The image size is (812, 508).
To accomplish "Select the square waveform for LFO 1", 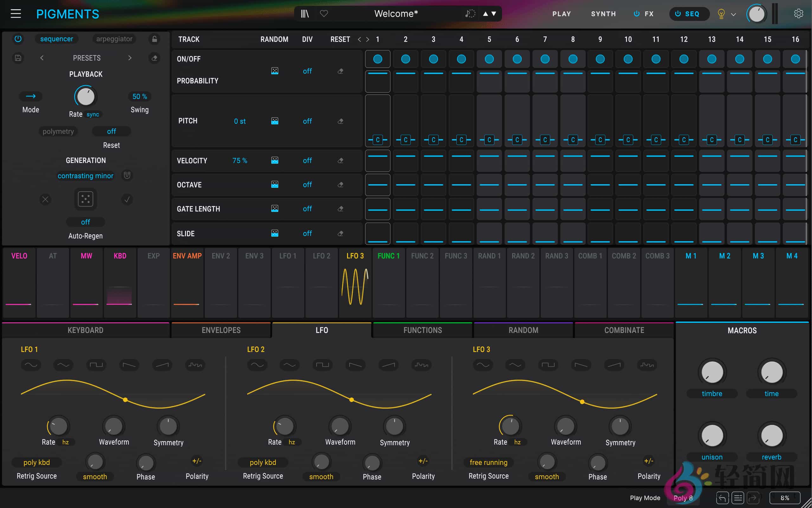I will point(96,365).
